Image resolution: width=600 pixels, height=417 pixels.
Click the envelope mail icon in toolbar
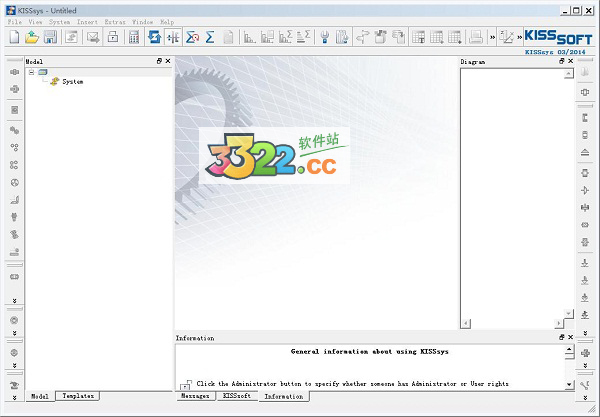(93, 38)
